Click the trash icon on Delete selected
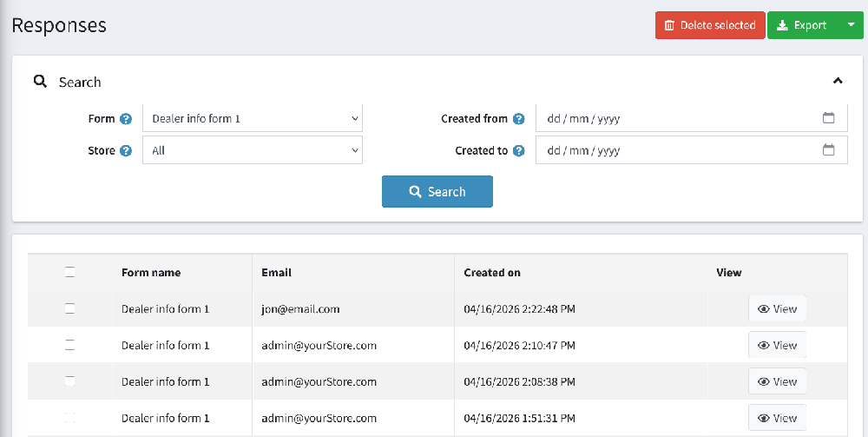This screenshot has width=868, height=437. click(669, 25)
